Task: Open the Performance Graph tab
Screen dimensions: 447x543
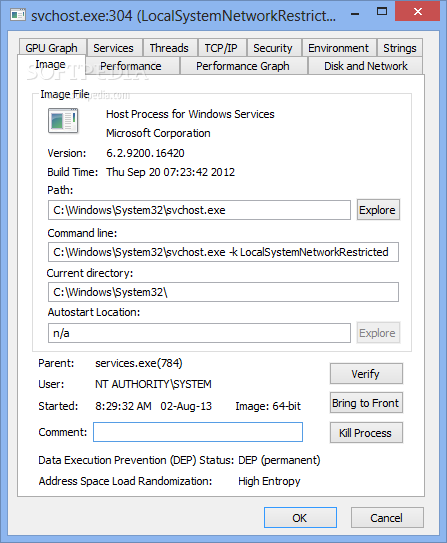Action: pyautogui.click(x=243, y=66)
